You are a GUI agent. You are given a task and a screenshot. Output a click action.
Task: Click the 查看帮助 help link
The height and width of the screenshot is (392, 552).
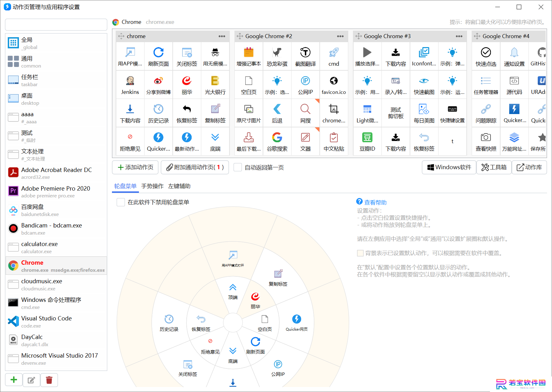(x=375, y=202)
